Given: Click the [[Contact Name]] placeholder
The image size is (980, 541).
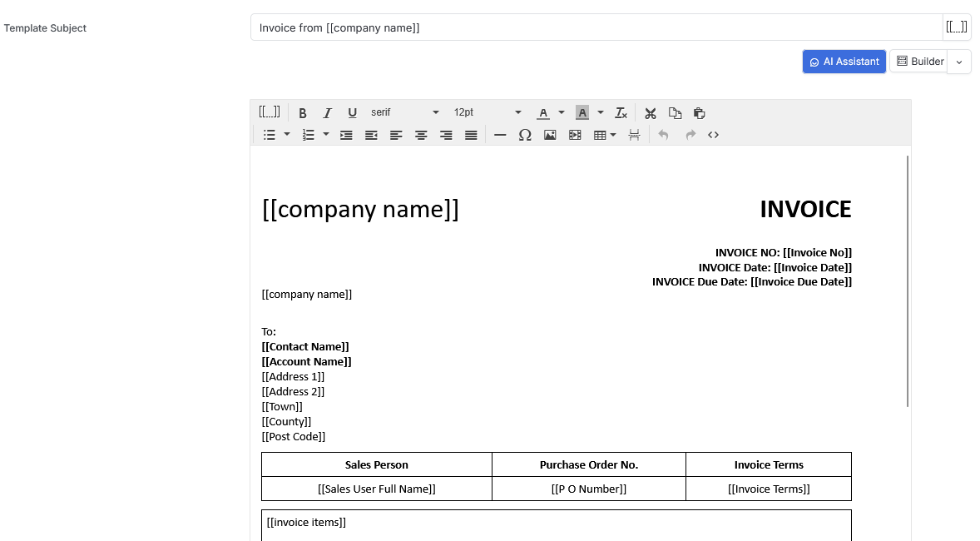Looking at the screenshot, I should coord(305,346).
